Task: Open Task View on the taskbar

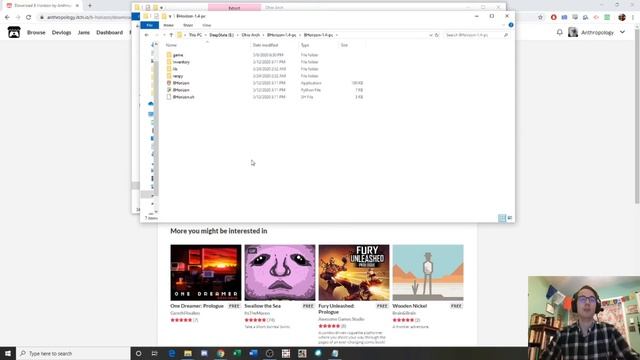Action: tap(155, 353)
